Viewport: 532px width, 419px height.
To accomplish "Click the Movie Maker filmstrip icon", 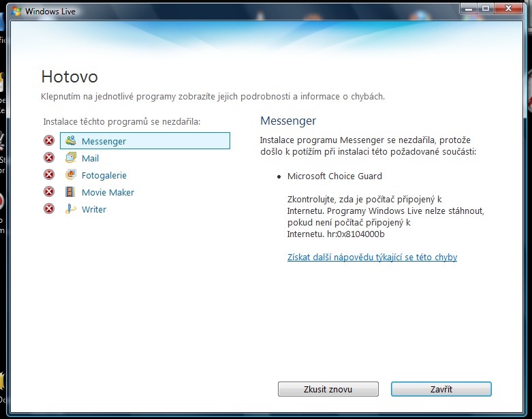I will pyautogui.click(x=70, y=192).
